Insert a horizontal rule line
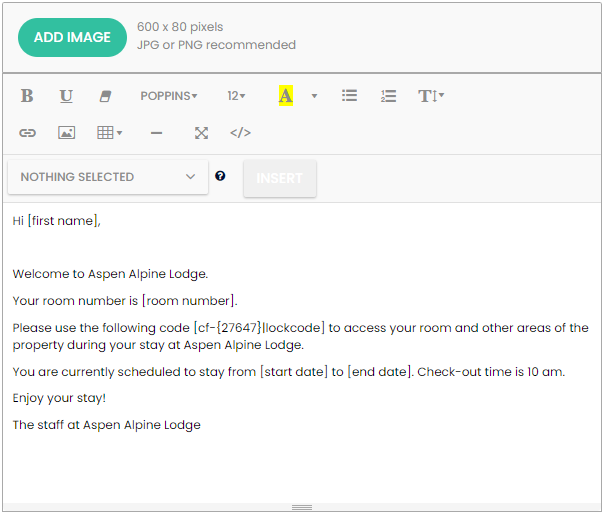 point(156,132)
